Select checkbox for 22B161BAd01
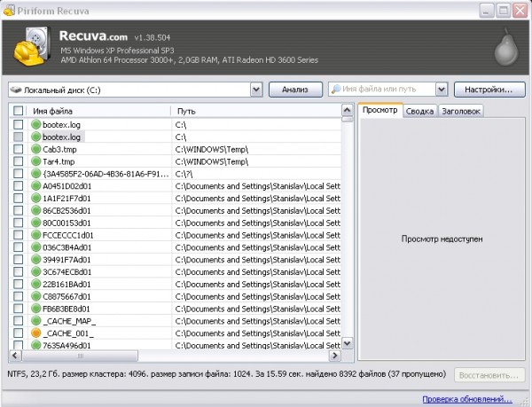 pos(18,284)
